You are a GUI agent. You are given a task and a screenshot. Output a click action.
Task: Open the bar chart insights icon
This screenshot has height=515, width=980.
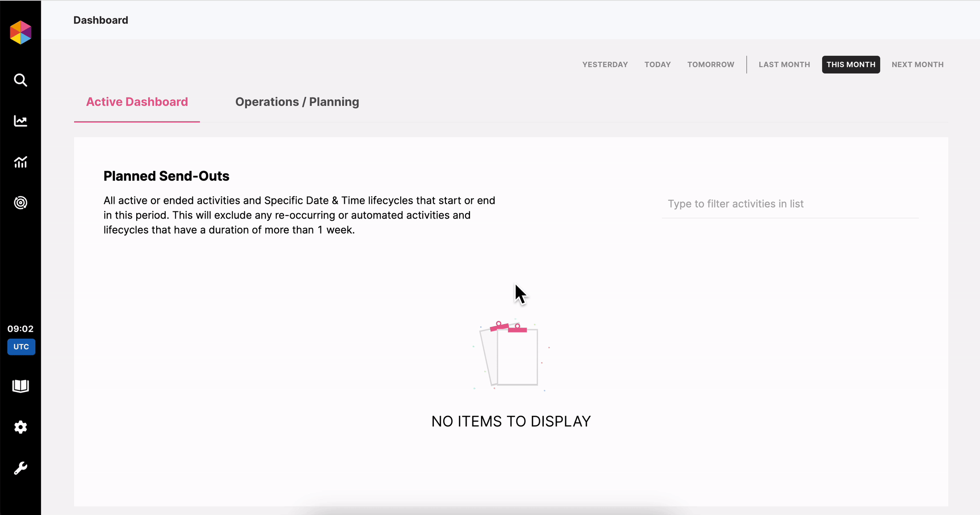pyautogui.click(x=20, y=162)
